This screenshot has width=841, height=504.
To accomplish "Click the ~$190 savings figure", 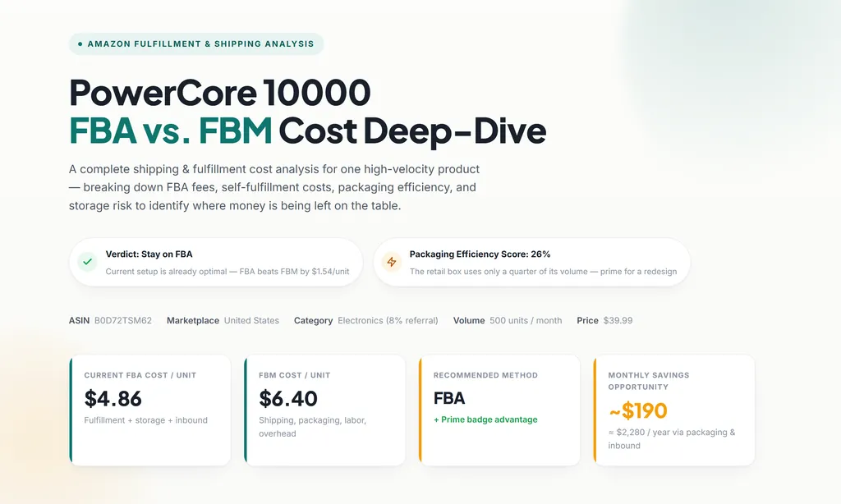I will pos(637,411).
